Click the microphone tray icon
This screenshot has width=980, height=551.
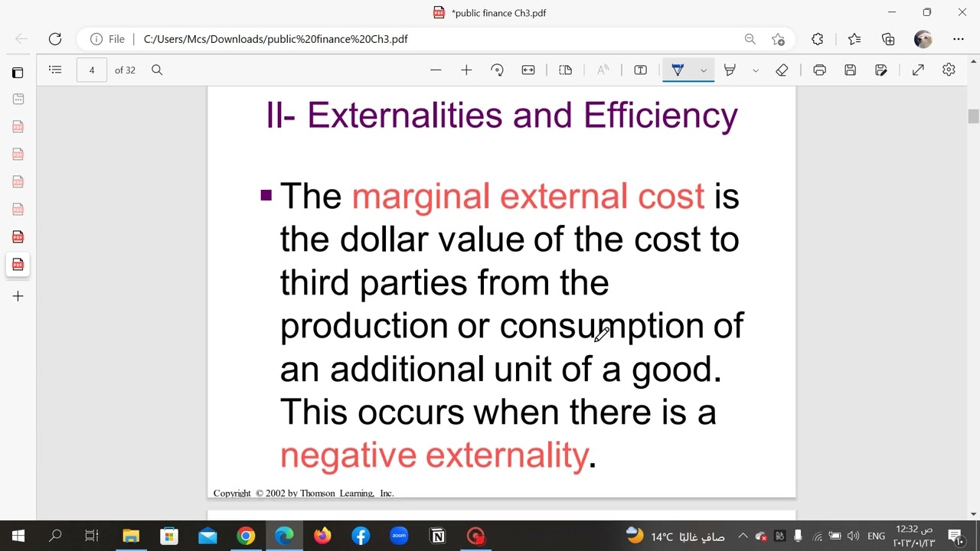click(798, 536)
